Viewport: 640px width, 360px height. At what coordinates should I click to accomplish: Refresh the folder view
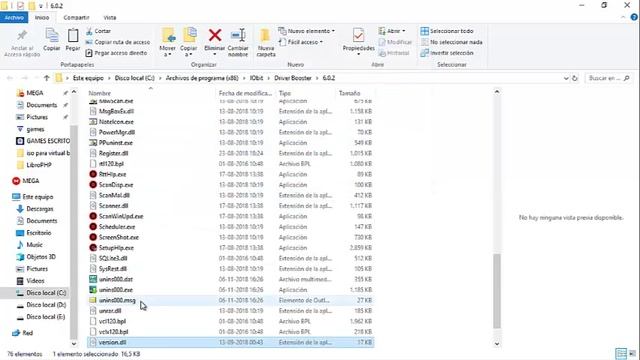tap(575, 78)
